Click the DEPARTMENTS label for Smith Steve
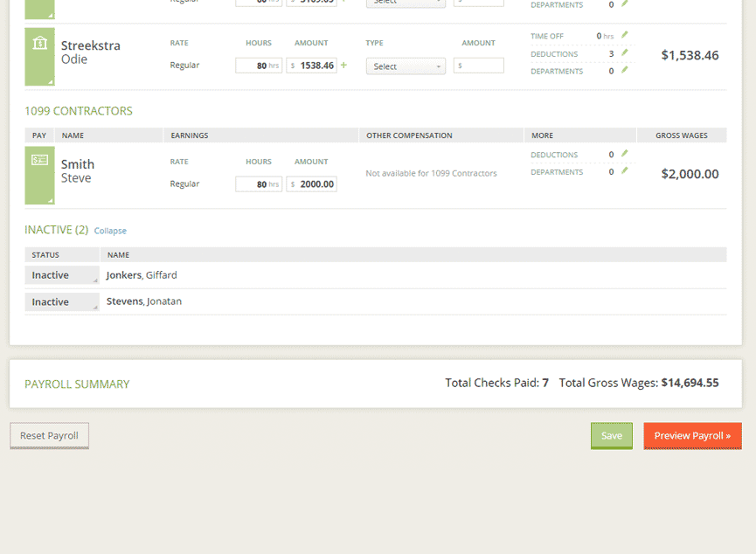Viewport: 756px width, 554px height. click(x=557, y=172)
